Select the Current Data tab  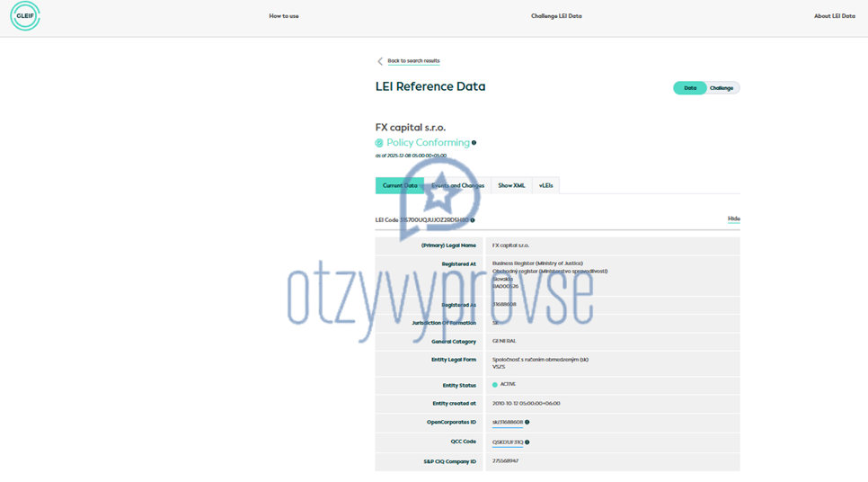point(400,185)
